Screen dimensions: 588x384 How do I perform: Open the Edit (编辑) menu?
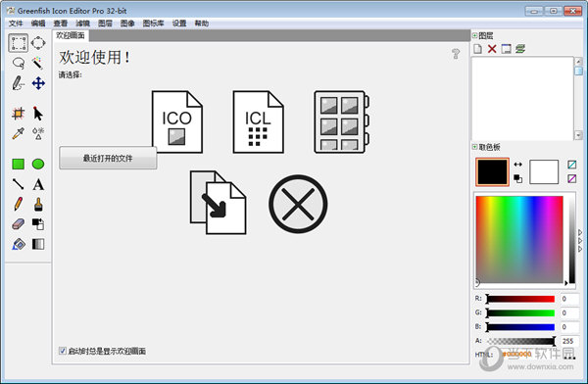[38, 24]
